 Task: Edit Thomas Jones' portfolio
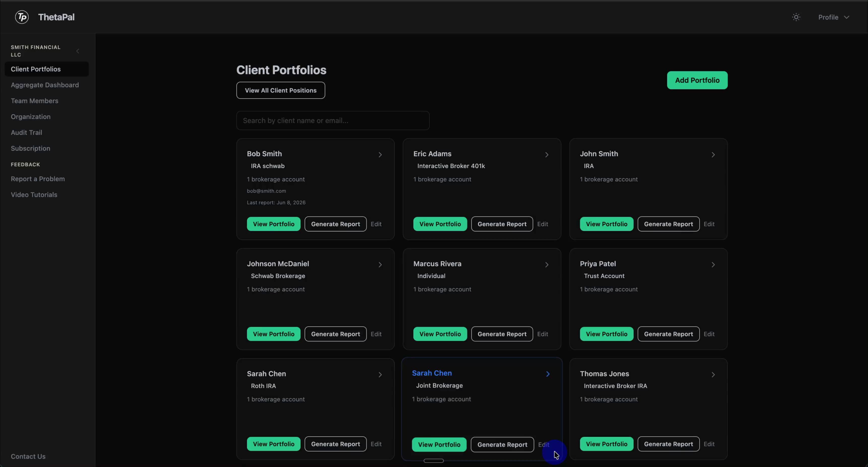coord(709,444)
